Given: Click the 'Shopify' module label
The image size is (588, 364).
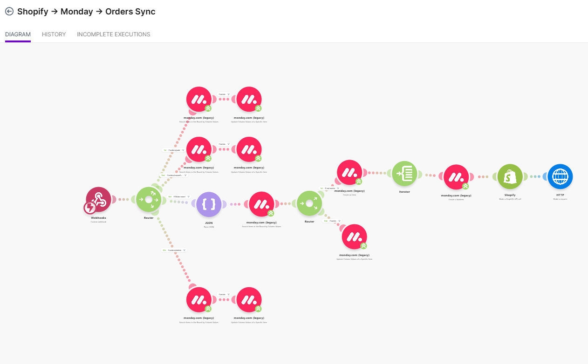Looking at the screenshot, I should [510, 195].
